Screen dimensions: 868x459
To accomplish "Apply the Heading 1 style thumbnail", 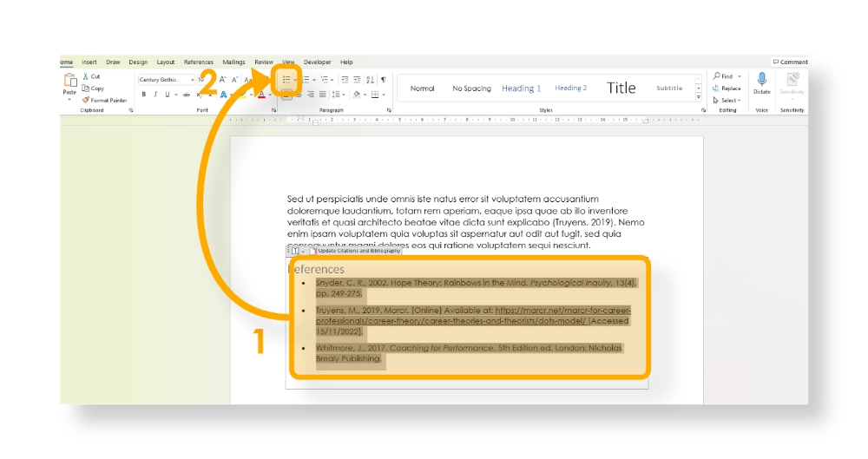I will 521,88.
